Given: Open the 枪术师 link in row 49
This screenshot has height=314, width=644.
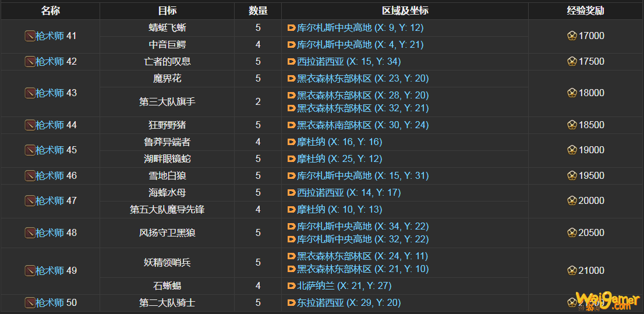Looking at the screenshot, I should click(49, 271).
